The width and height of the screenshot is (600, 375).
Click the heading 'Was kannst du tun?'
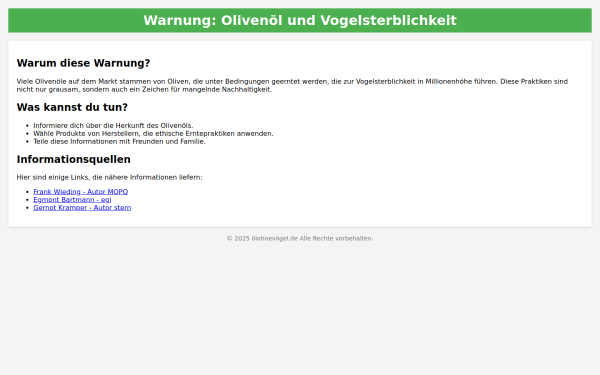(x=72, y=107)
